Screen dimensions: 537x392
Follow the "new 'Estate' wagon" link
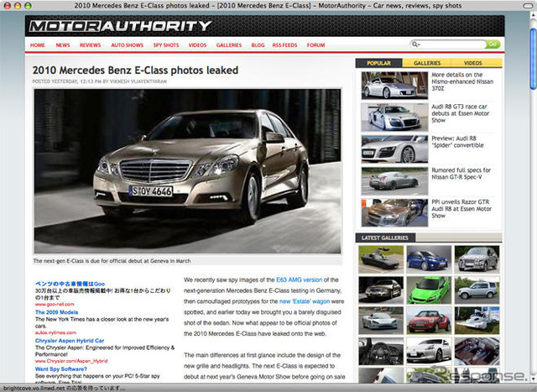305,301
